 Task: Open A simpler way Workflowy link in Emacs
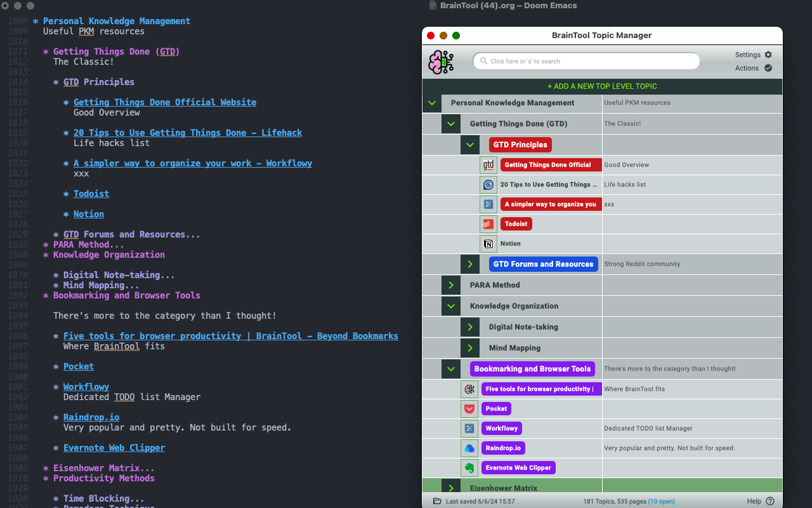[193, 163]
